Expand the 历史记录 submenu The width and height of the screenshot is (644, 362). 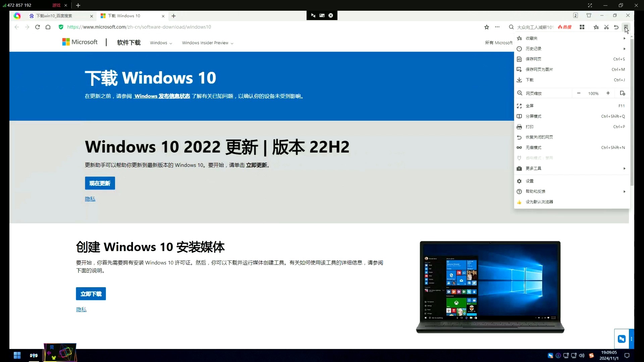pos(572,49)
